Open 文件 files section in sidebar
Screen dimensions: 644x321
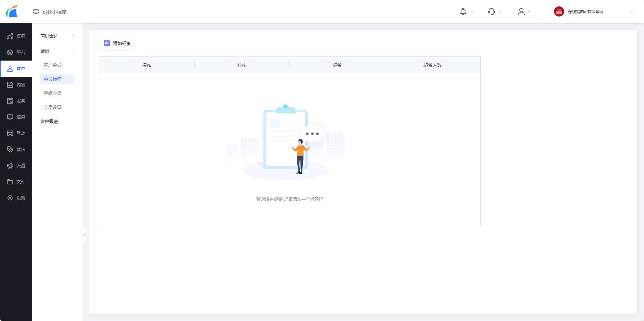[16, 182]
